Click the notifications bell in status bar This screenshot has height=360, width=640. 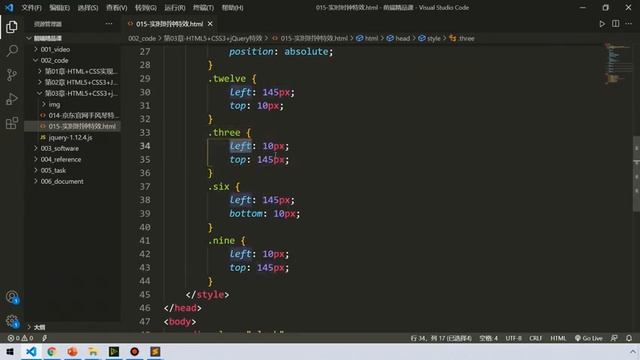[x=629, y=338]
